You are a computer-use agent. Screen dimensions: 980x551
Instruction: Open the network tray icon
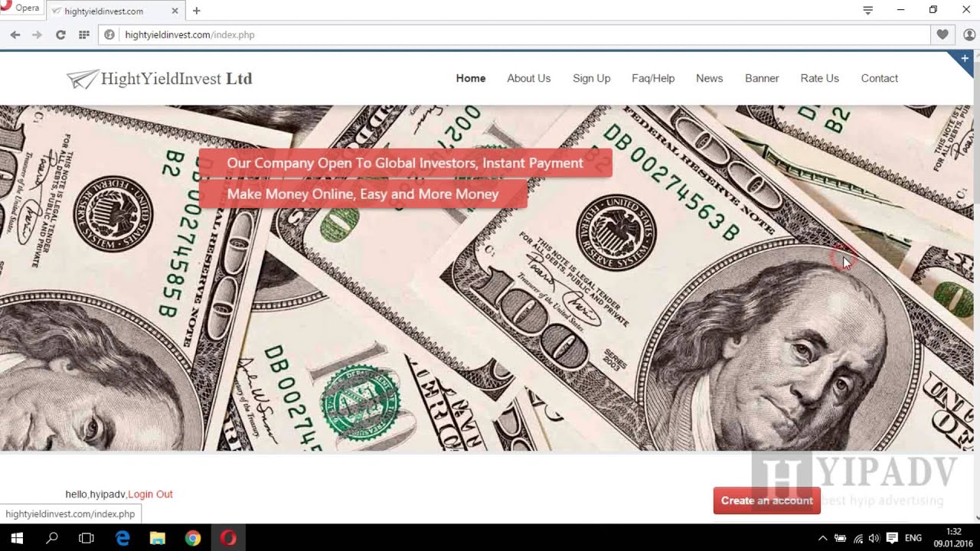click(857, 538)
